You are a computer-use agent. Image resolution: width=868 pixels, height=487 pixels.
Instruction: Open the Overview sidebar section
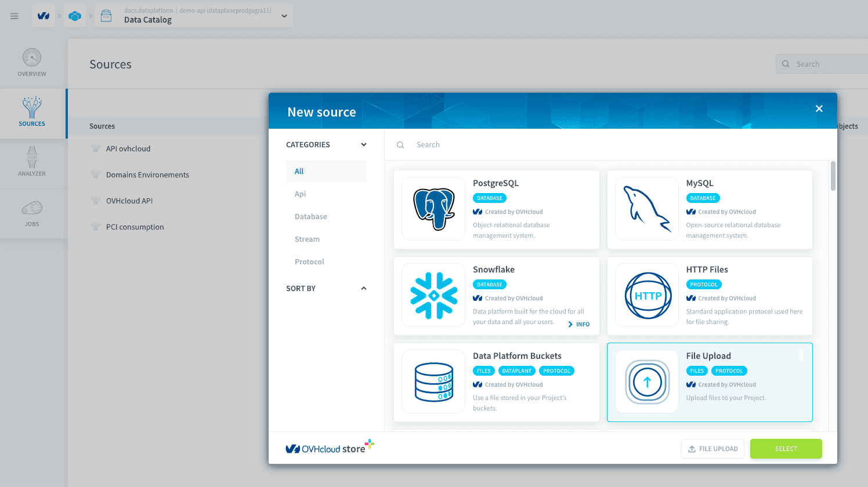[32, 63]
